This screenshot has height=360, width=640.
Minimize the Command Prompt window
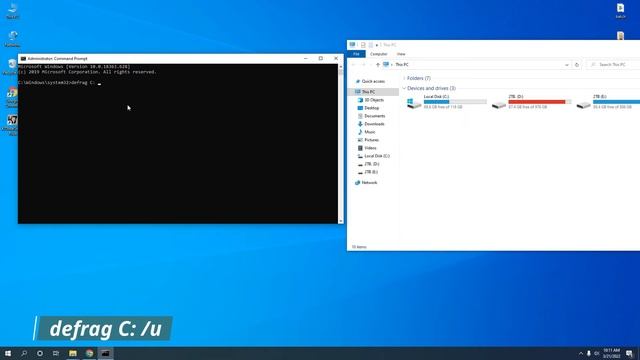pos(306,58)
